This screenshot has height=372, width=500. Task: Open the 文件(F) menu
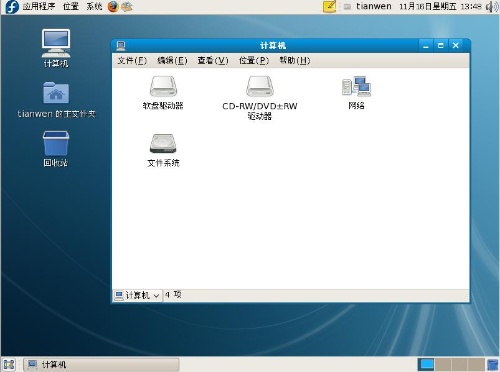coord(132,61)
